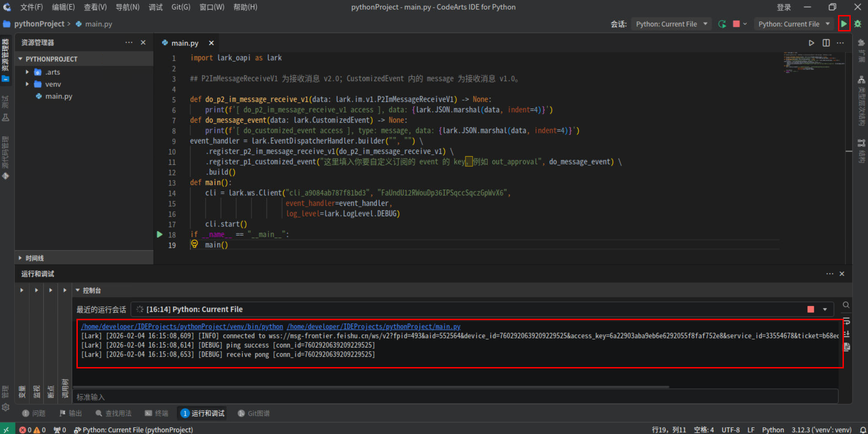Start debugging with the green bug icon
Screen dimensions: 868x434
coord(858,24)
